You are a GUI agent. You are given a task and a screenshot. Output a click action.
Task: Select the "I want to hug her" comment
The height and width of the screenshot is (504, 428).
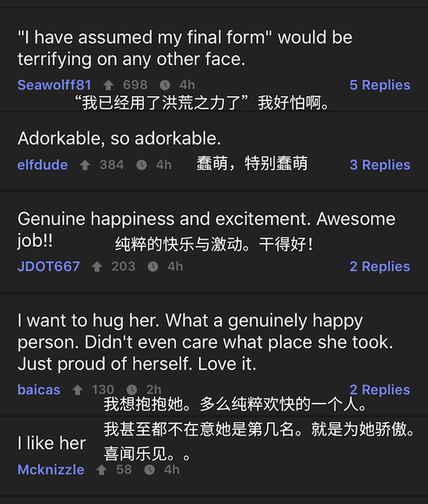click(205, 342)
